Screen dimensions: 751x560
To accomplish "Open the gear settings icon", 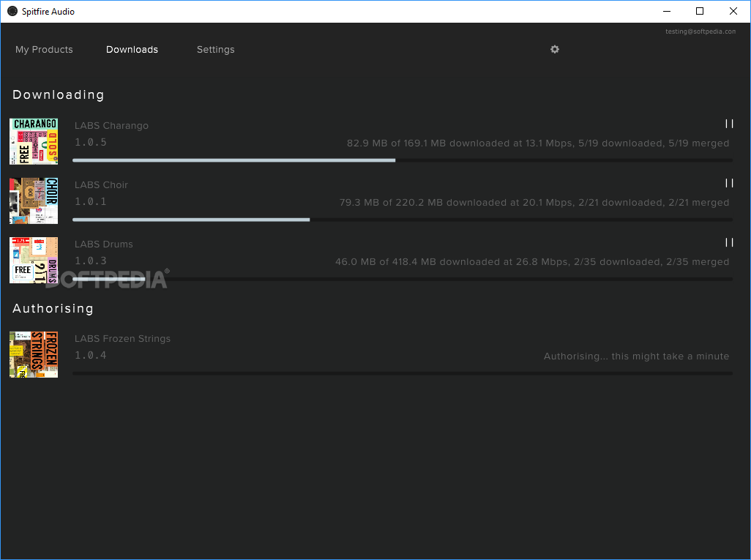I will 555,49.
